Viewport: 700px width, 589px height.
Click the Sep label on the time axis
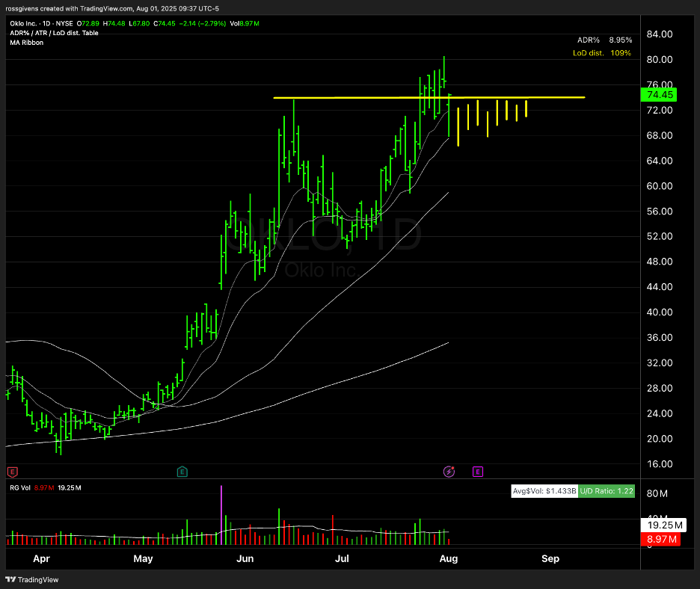coord(550,558)
